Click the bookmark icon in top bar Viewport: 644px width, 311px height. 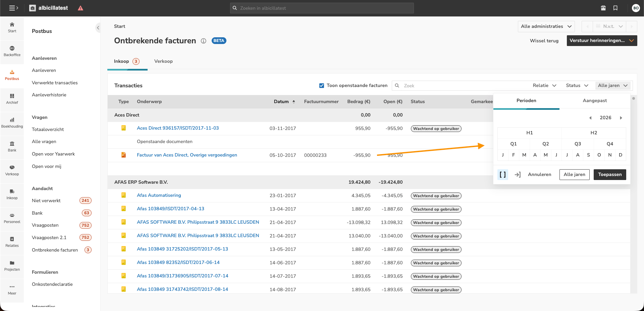(615, 8)
